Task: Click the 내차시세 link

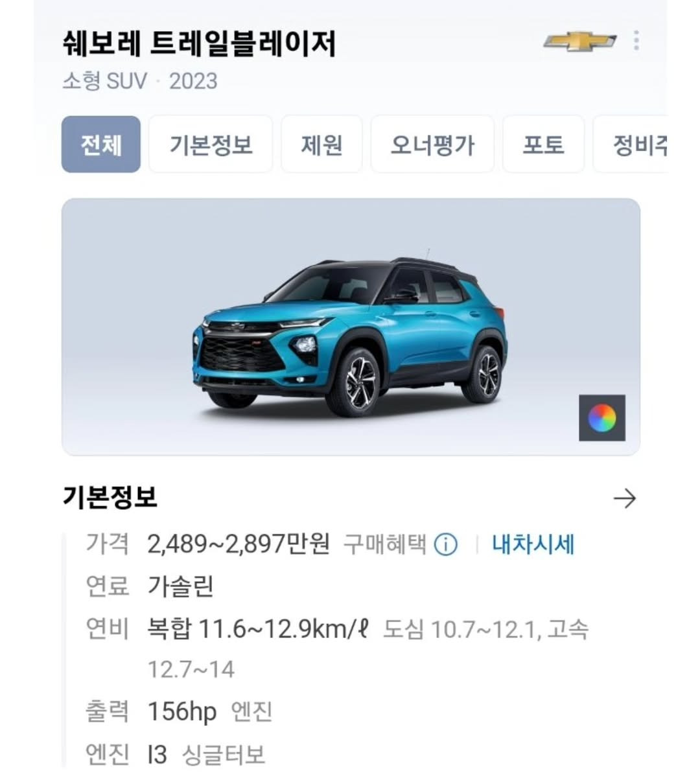Action: (x=533, y=544)
